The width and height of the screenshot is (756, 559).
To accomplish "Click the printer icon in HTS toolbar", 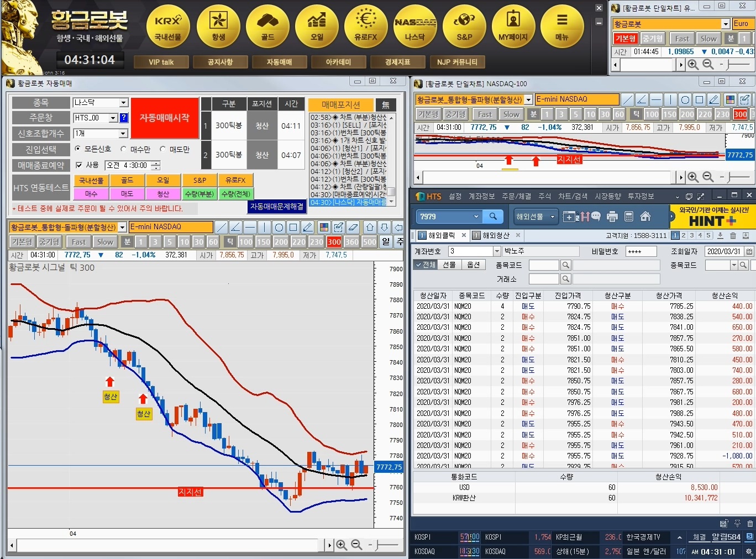I will (612, 217).
